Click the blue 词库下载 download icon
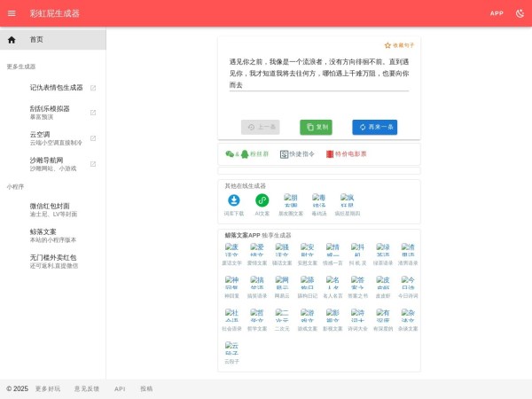 tap(234, 200)
